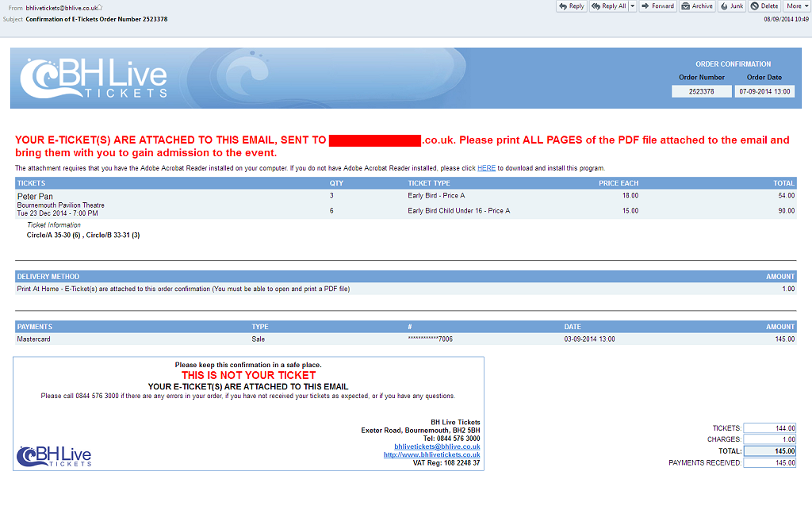Click the PAYMENTS RECEIVED amount box
The image size is (812, 525).
(x=769, y=463)
